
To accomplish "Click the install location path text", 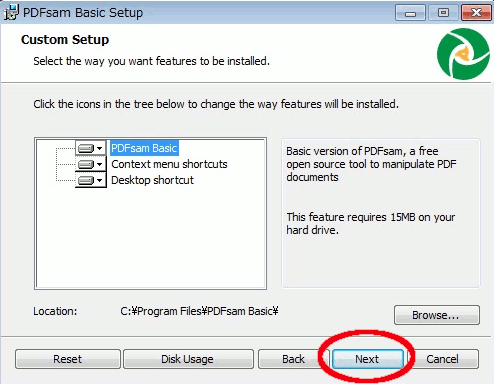I will [x=199, y=311].
